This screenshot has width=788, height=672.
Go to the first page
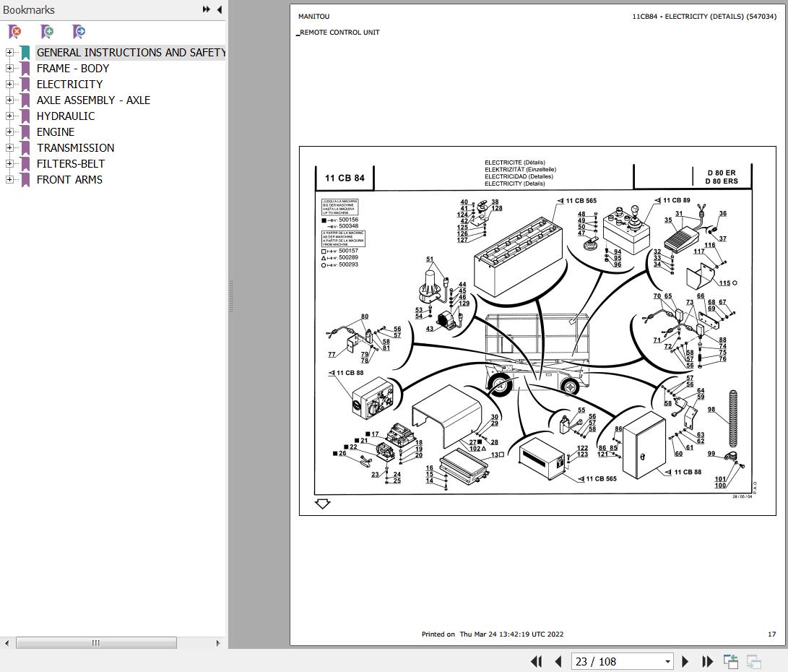536,661
